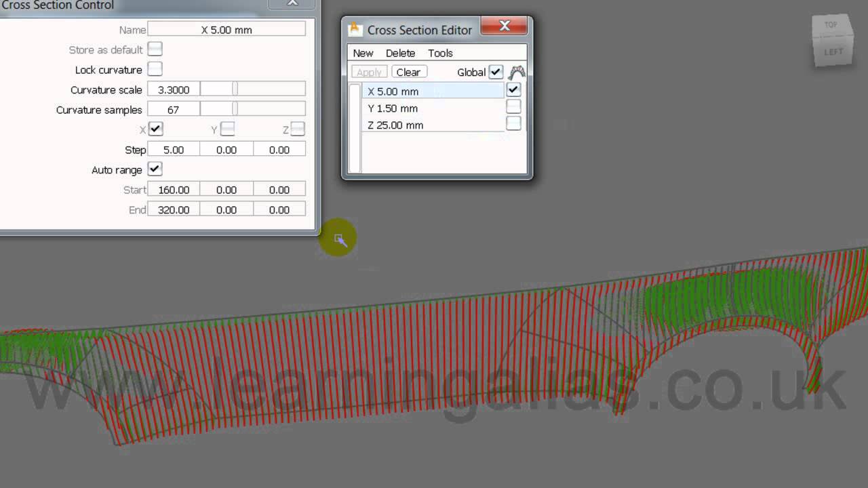This screenshot has width=868, height=488.
Task: Click the Alias icon in Cross Section Editor title
Action: tap(355, 30)
